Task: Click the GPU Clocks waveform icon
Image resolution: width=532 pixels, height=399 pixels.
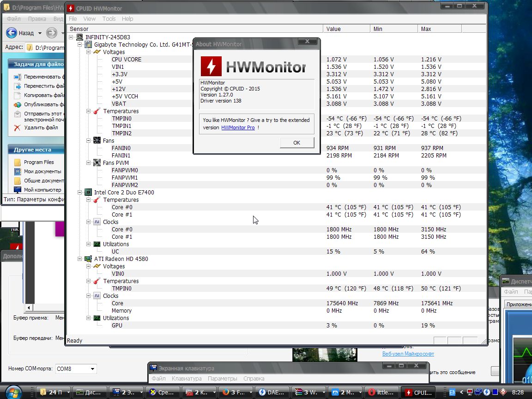Action: tap(97, 296)
